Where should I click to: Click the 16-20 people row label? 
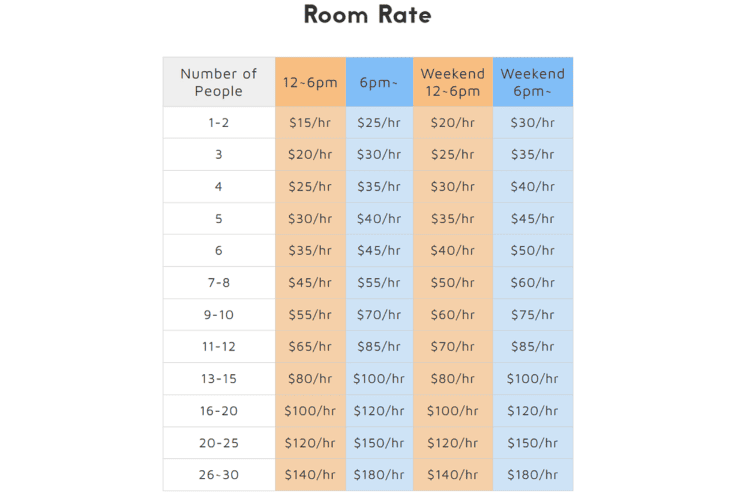(x=219, y=411)
